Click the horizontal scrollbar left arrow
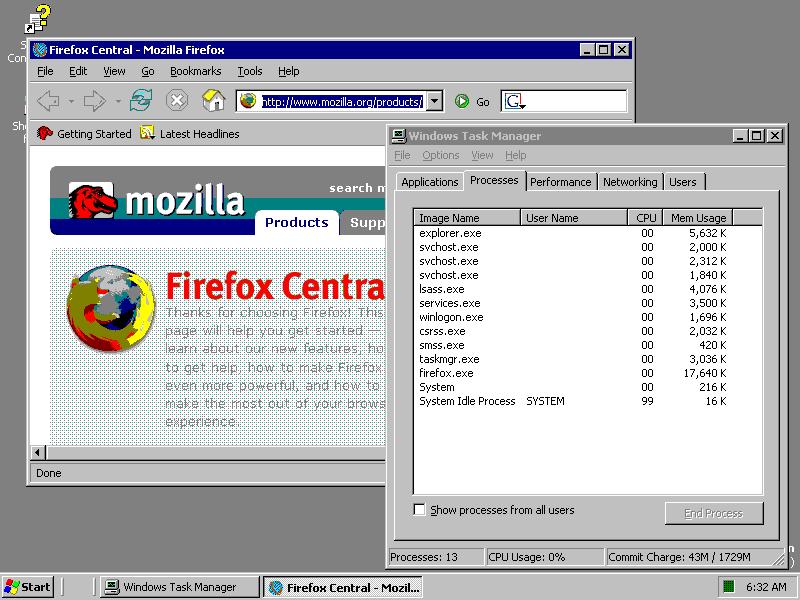The height and width of the screenshot is (600, 800). point(37,453)
